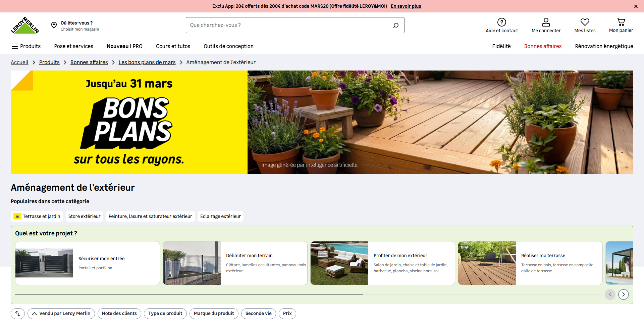Toggle Vendu par Leroy Merlin filter
The image size is (644, 320).
click(x=61, y=314)
